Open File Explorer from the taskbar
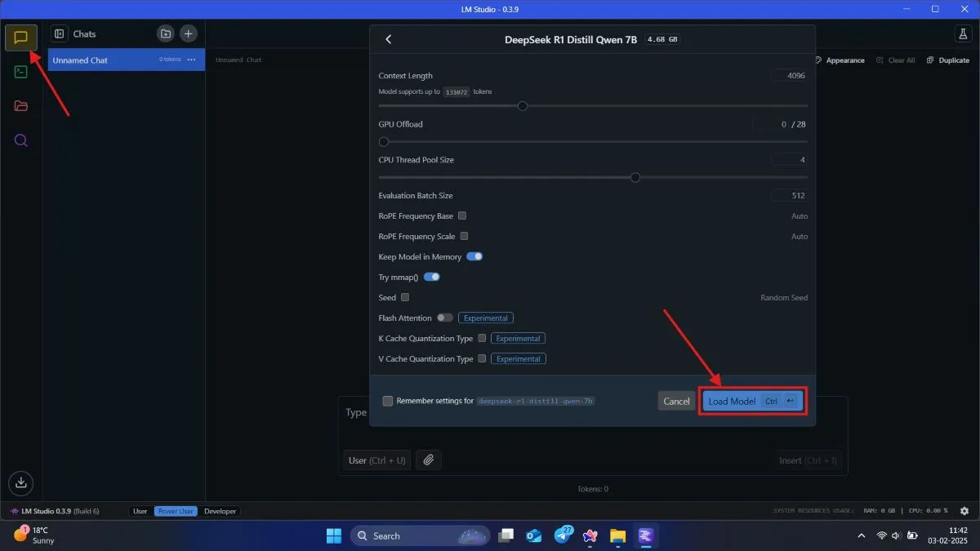The height and width of the screenshot is (551, 980). 617,535
